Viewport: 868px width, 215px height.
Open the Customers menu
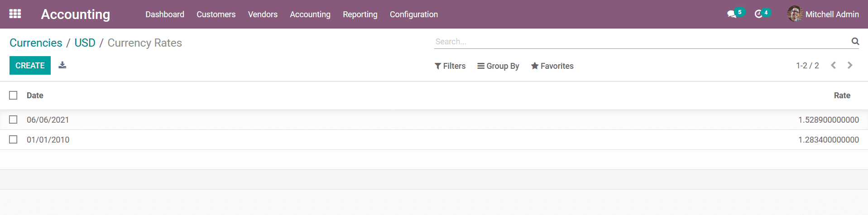216,14
